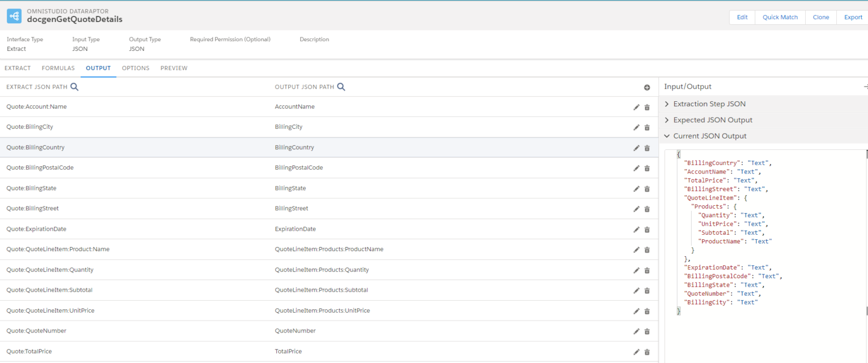Screen dimensions: 868x363
Task: Delete the BillingCity mapping with trash icon
Action: tap(647, 127)
